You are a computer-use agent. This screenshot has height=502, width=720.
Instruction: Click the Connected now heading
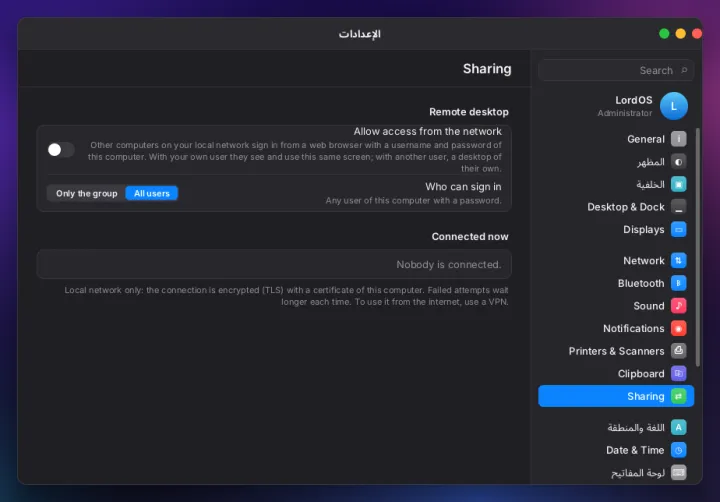470,237
